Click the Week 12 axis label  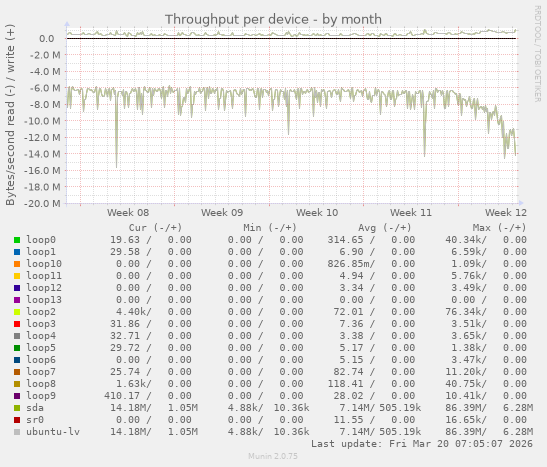click(x=506, y=213)
